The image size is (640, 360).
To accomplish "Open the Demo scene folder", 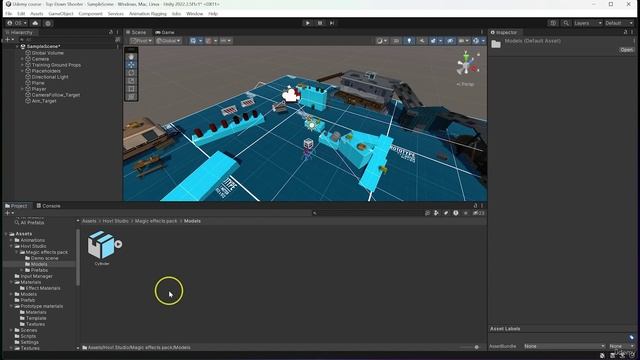I will (x=44, y=258).
